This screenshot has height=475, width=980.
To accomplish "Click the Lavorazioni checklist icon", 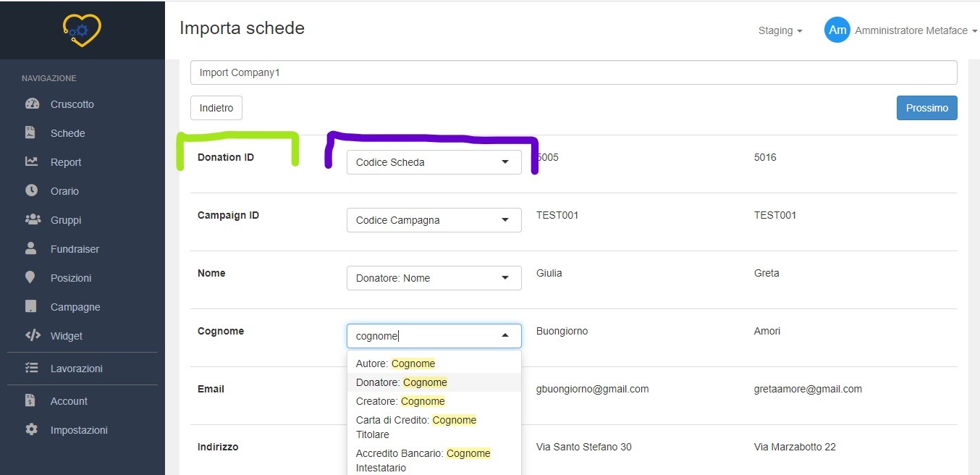I will (31, 368).
